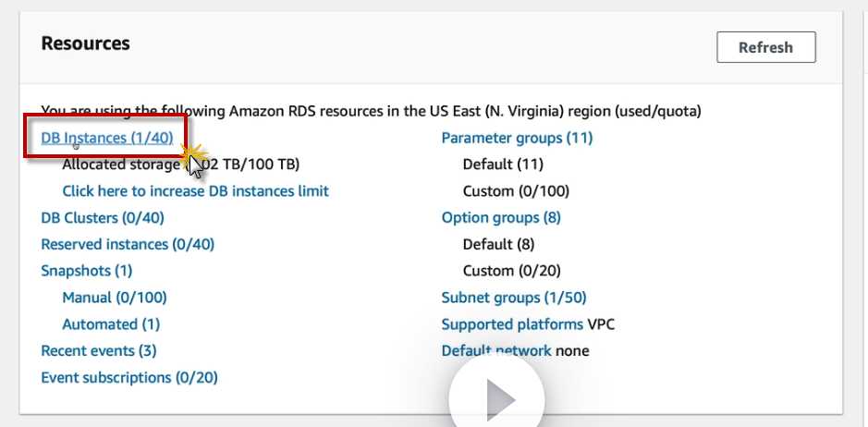Open Parameter groups (11) link
The width and height of the screenshot is (868, 427).
(x=517, y=138)
